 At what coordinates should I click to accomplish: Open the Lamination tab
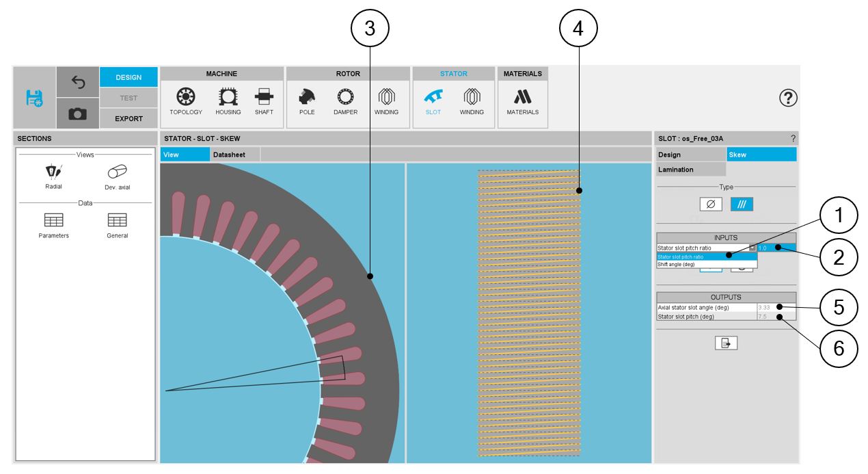pos(690,169)
